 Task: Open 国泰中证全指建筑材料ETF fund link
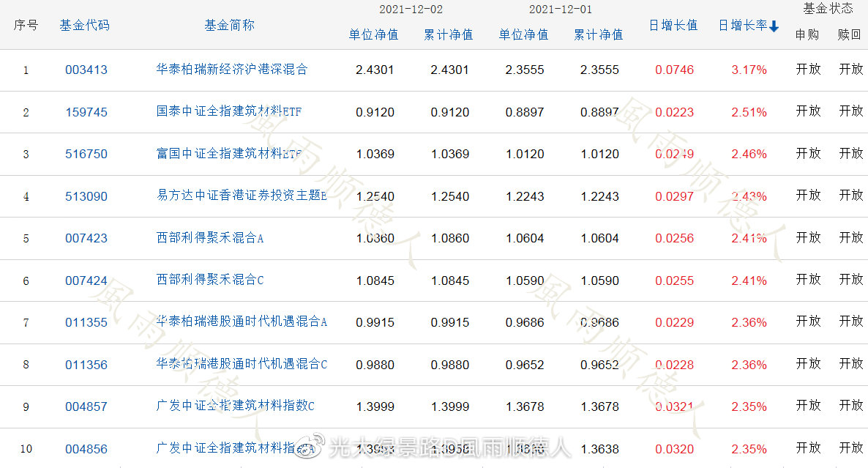228,112
